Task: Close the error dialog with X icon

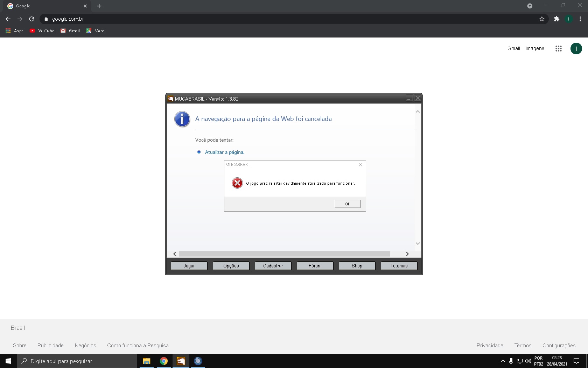Action: (360, 165)
